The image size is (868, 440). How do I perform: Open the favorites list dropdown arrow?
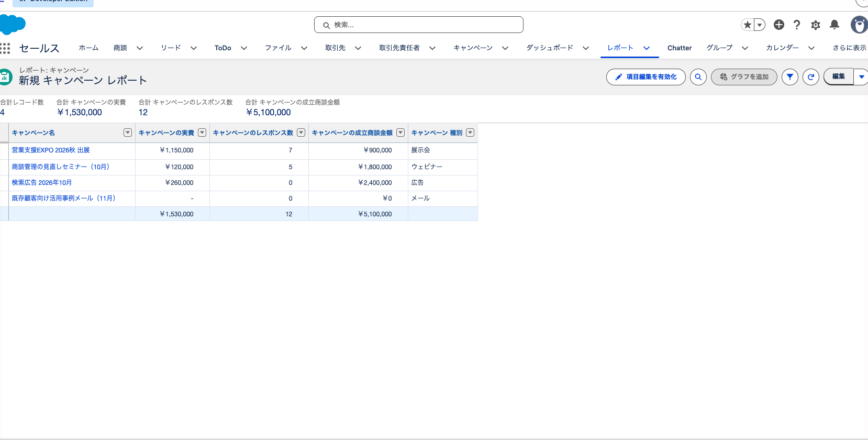pos(760,25)
